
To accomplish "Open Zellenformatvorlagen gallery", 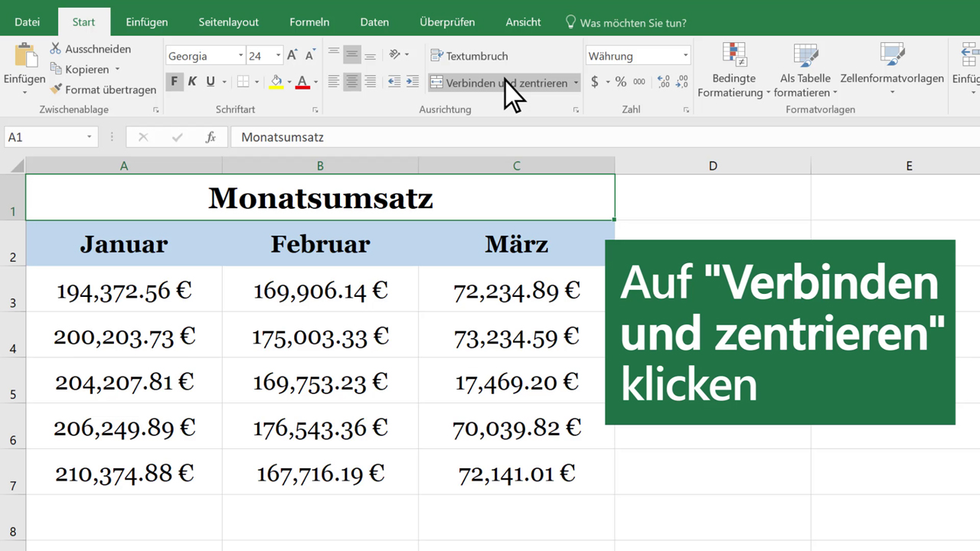I will coord(892,70).
